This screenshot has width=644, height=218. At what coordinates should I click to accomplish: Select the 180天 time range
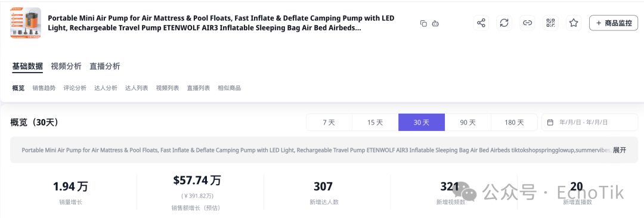[514, 122]
